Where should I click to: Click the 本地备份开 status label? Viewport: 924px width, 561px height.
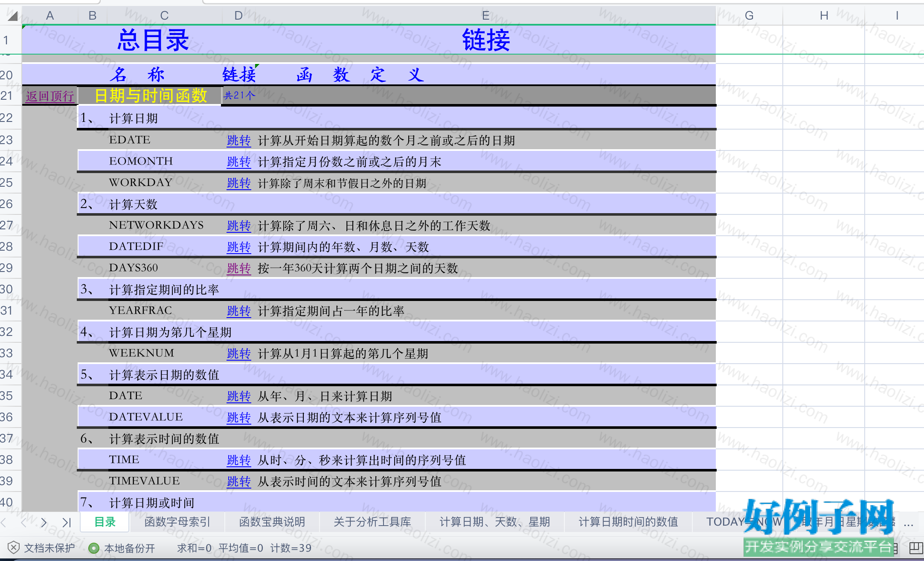pyautogui.click(x=130, y=548)
